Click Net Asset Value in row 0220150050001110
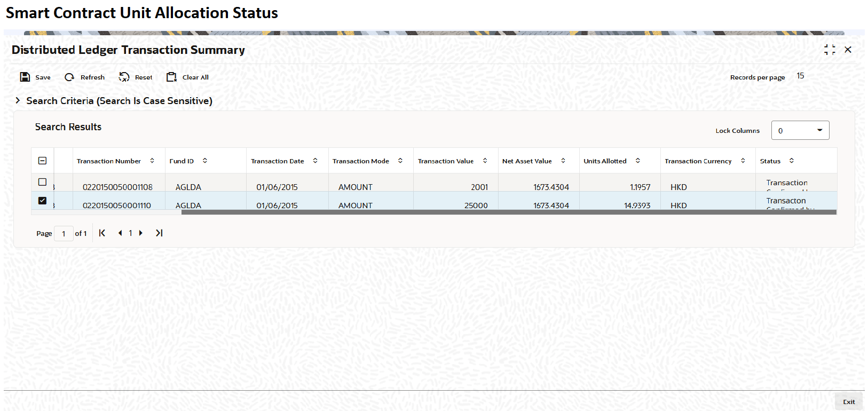 click(x=551, y=205)
